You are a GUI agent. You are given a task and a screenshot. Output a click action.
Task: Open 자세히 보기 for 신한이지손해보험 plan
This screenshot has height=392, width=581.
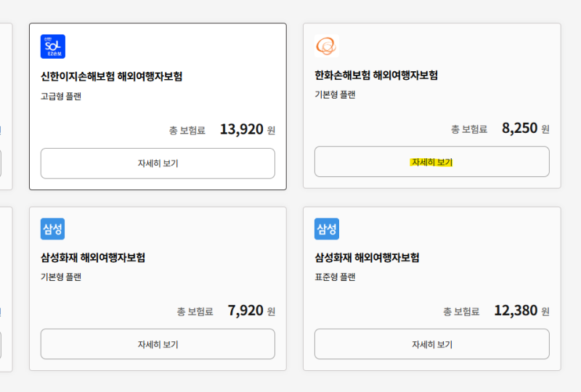158,163
